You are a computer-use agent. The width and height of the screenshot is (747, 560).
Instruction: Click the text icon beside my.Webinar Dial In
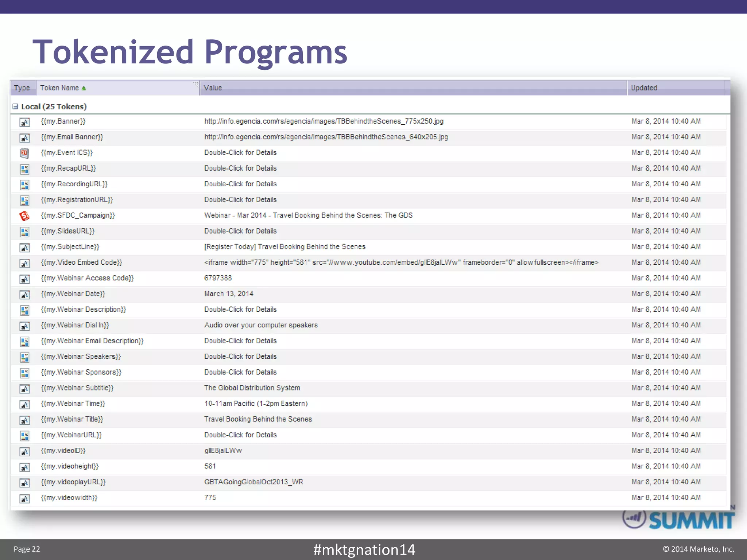click(x=24, y=326)
